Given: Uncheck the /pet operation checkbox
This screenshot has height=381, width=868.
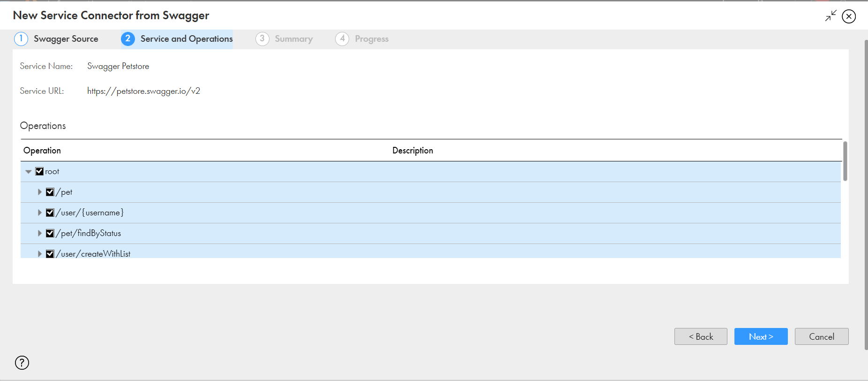Looking at the screenshot, I should coord(50,192).
